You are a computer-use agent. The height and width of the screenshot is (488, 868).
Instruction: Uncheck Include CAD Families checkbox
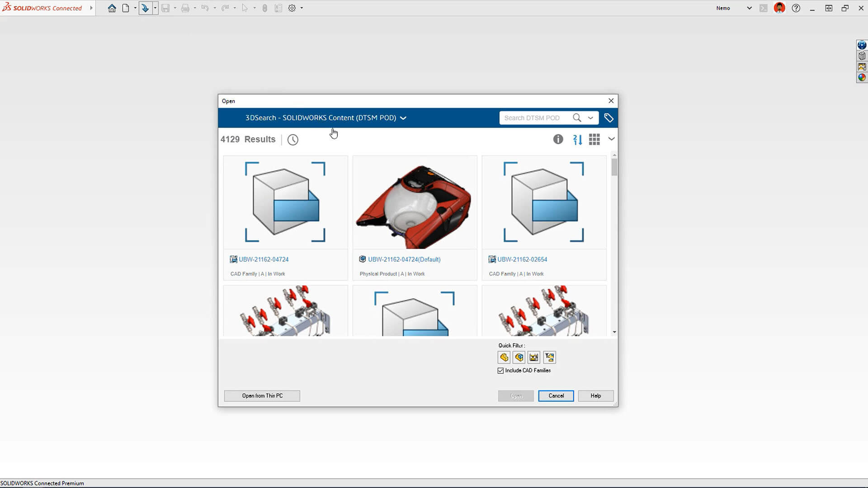coord(500,371)
